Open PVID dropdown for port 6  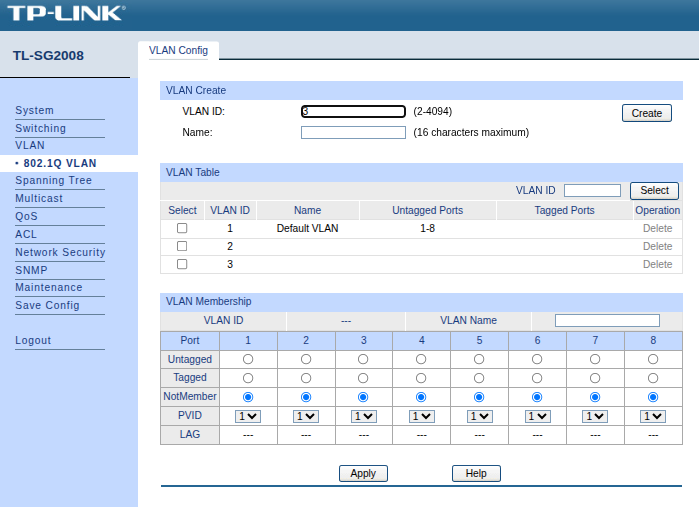(x=538, y=416)
